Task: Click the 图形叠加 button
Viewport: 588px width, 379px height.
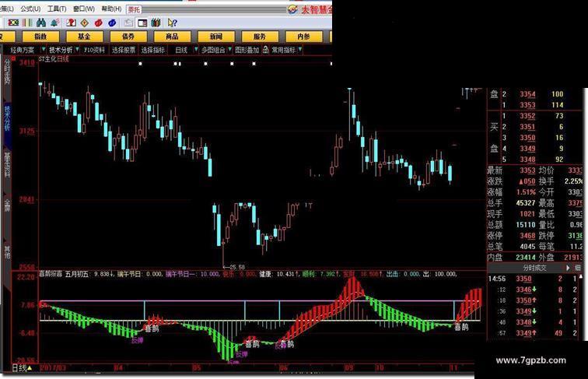Action: click(x=247, y=50)
